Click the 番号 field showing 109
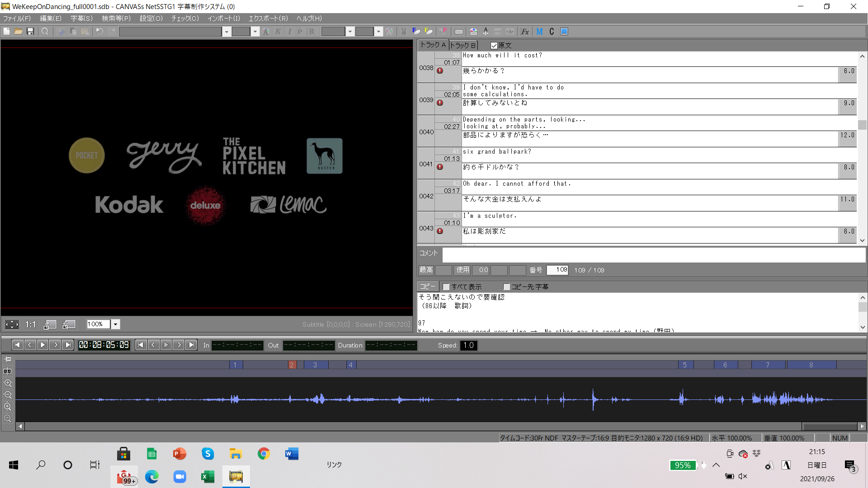The image size is (868, 488). 557,270
